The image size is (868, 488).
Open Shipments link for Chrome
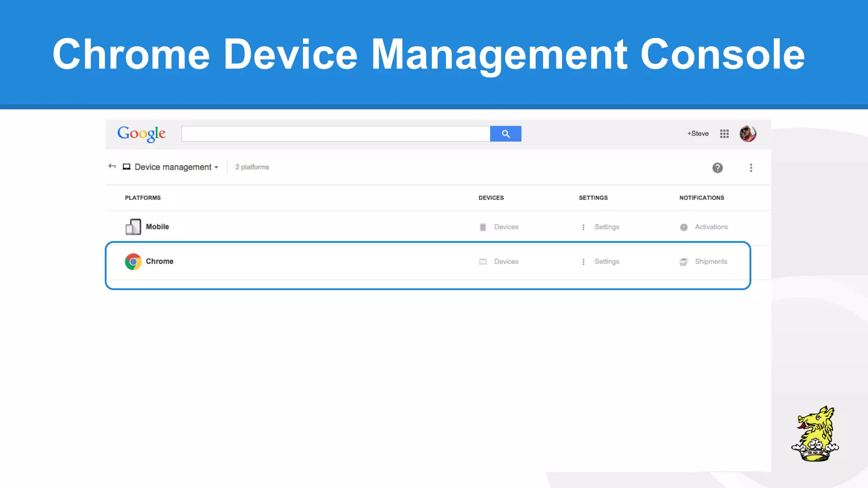click(x=711, y=262)
